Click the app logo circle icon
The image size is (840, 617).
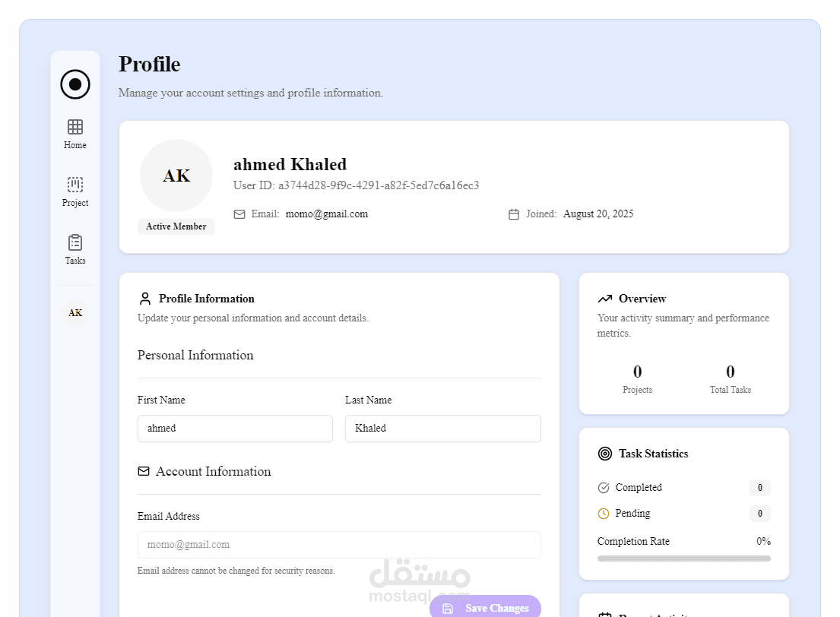tap(75, 84)
